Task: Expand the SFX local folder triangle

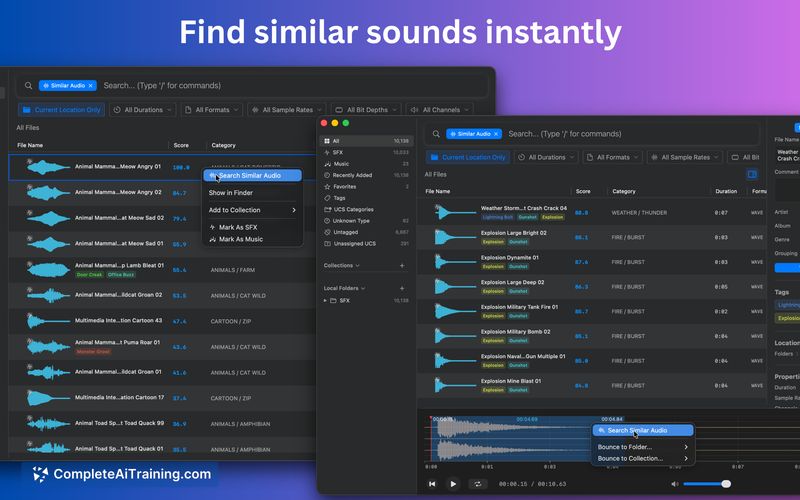Action: point(326,301)
